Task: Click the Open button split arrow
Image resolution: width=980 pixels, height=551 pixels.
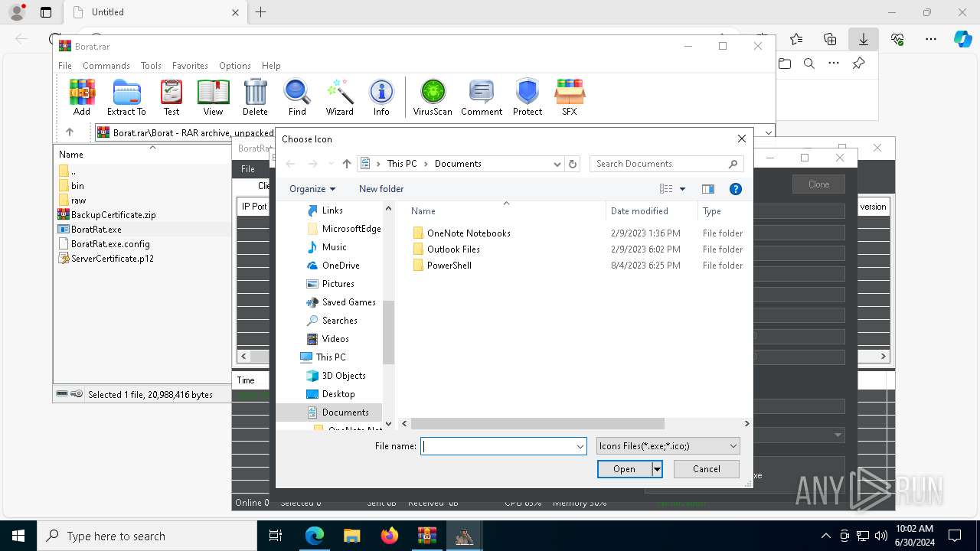Action: pos(657,469)
